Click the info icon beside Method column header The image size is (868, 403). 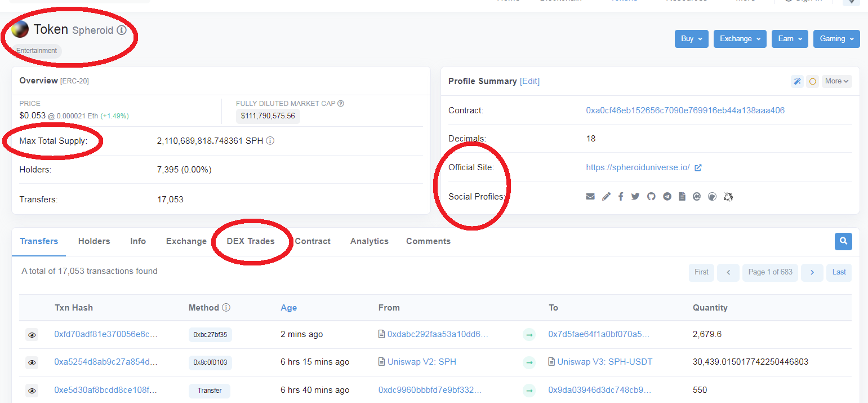[226, 308]
